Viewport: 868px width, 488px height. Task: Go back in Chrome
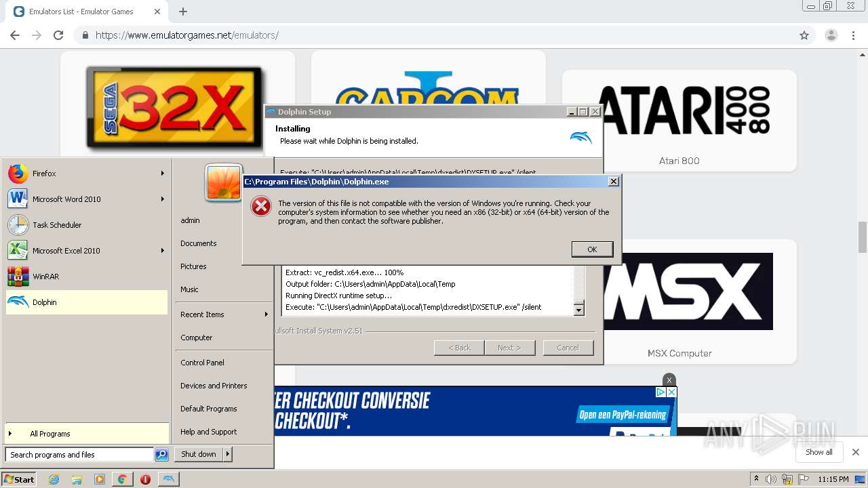[15, 35]
